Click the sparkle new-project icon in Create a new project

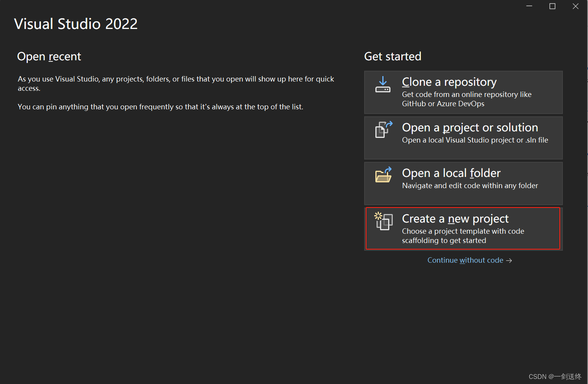tap(383, 221)
